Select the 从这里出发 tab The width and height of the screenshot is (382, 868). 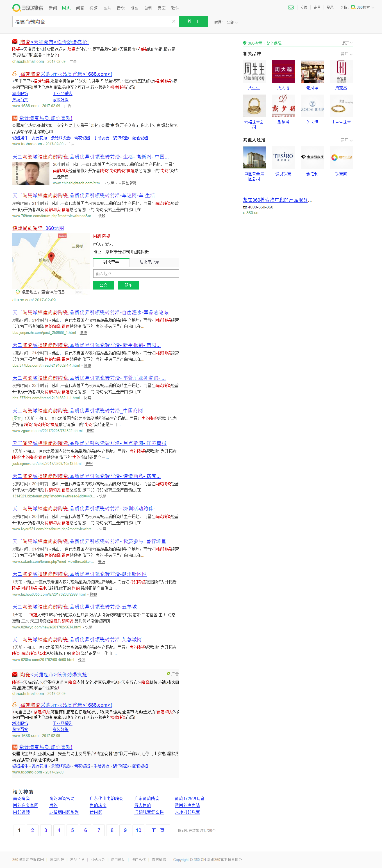(x=149, y=263)
